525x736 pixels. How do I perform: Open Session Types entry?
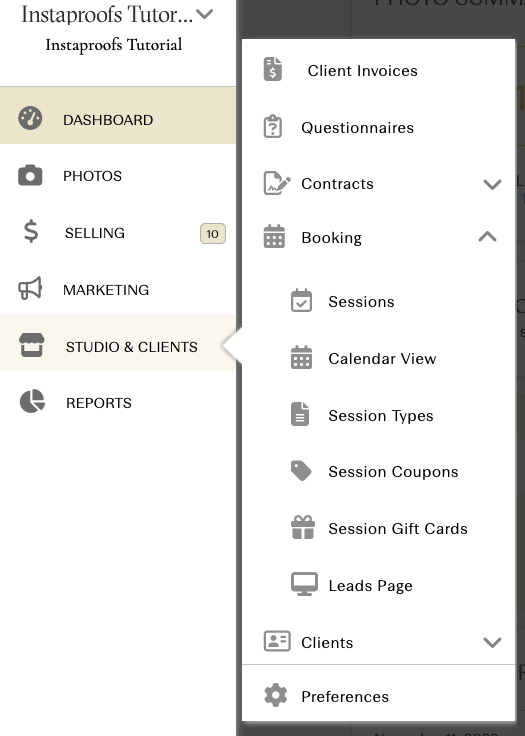pos(378,415)
